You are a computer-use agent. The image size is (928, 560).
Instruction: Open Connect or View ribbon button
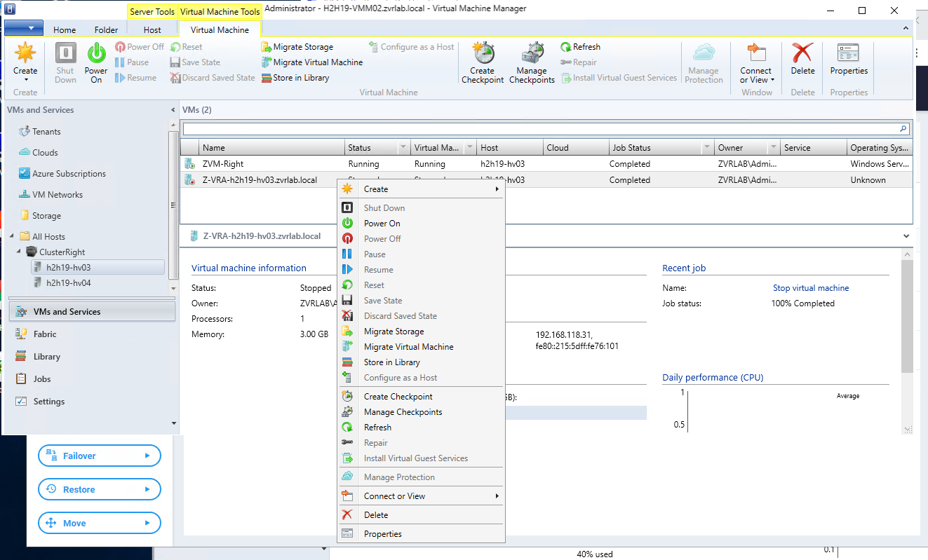[x=756, y=63]
